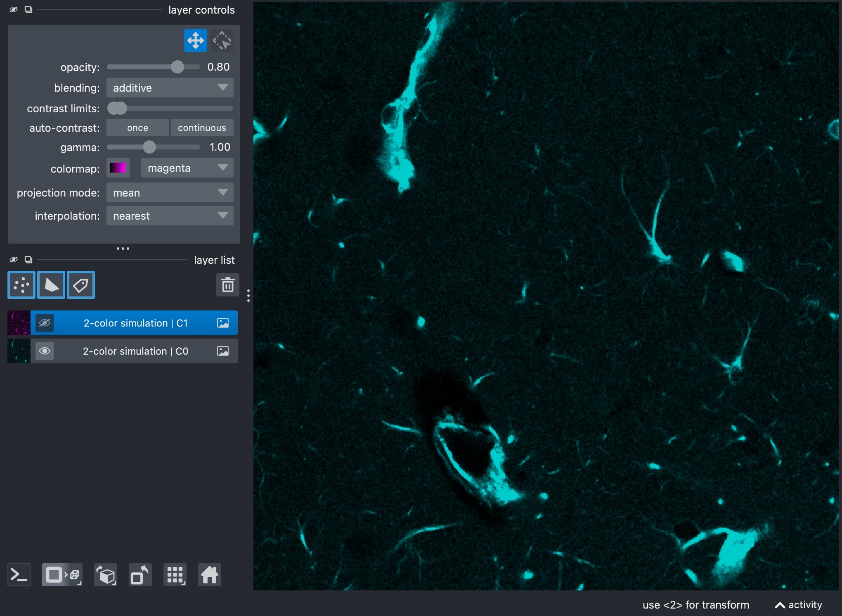Image resolution: width=842 pixels, height=616 pixels.
Task: Click the gamma value 1.00
Action: 220,147
